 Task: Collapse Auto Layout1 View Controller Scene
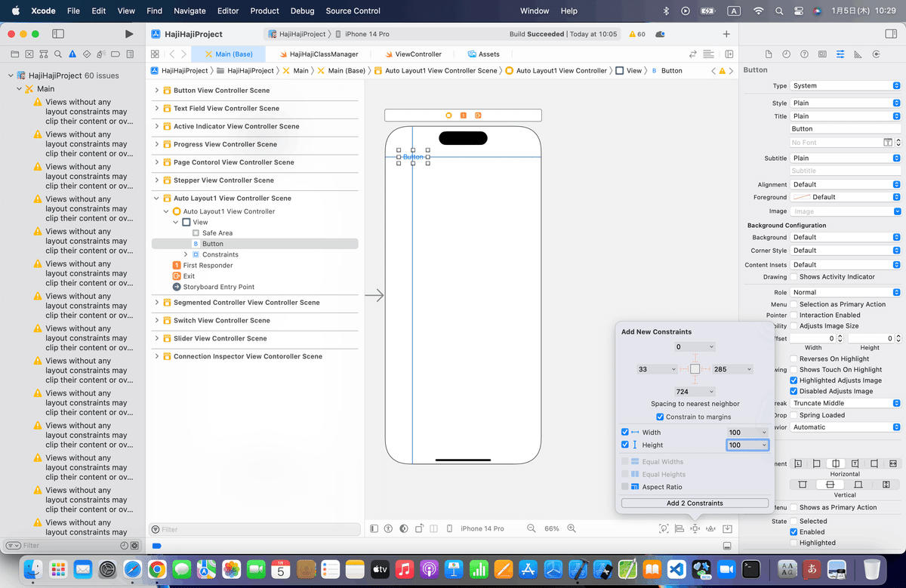(x=157, y=199)
